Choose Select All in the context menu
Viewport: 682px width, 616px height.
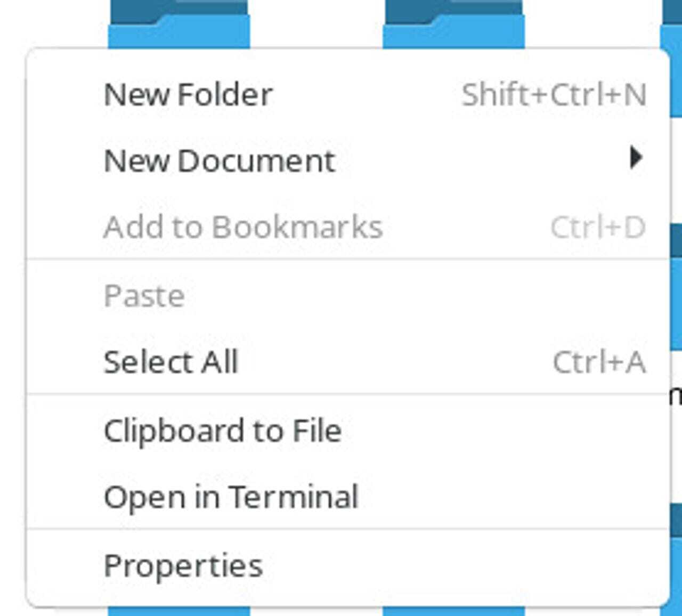pos(170,362)
